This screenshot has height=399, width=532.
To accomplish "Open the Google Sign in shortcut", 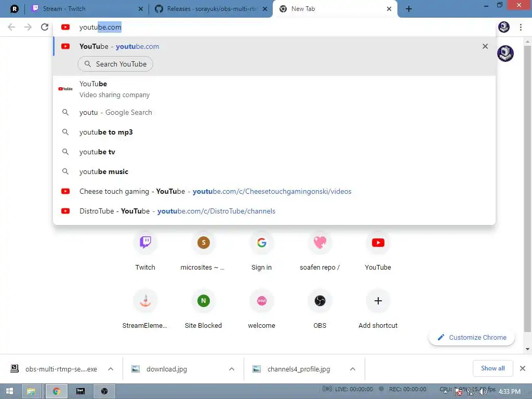I will (262, 250).
